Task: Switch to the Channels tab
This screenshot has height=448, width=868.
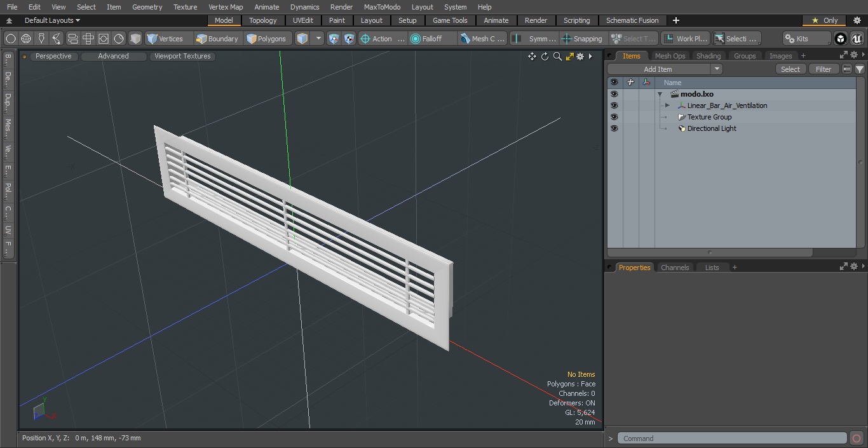Action: pyautogui.click(x=675, y=268)
